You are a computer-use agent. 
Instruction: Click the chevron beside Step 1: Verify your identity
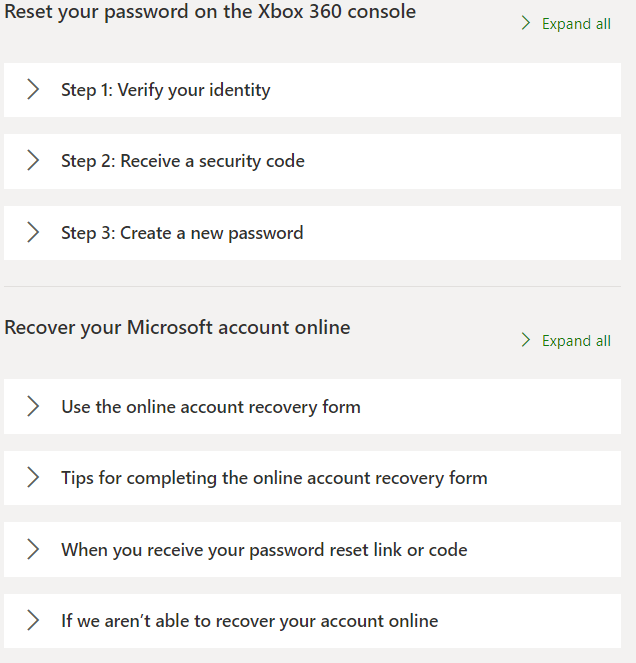pos(33,90)
